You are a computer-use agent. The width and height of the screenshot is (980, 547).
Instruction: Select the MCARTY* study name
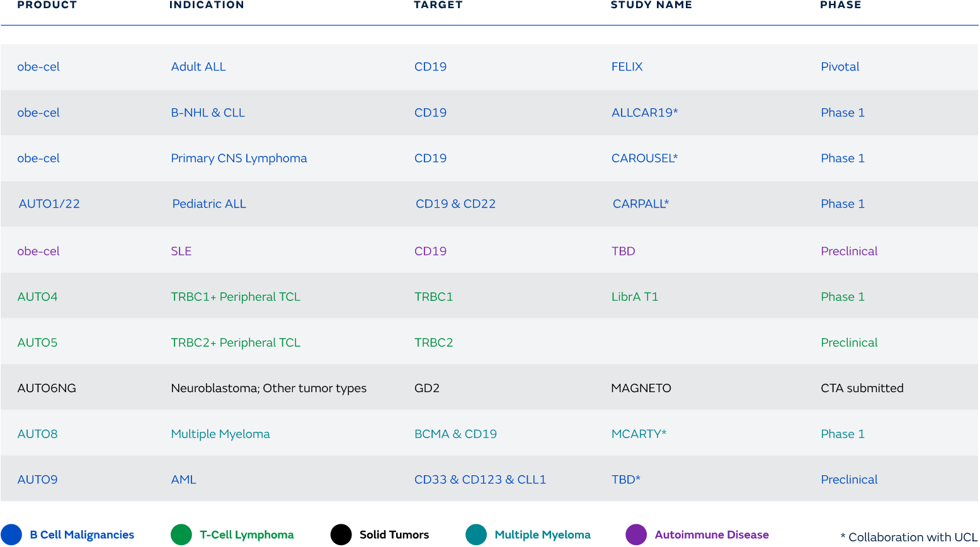pyautogui.click(x=639, y=433)
